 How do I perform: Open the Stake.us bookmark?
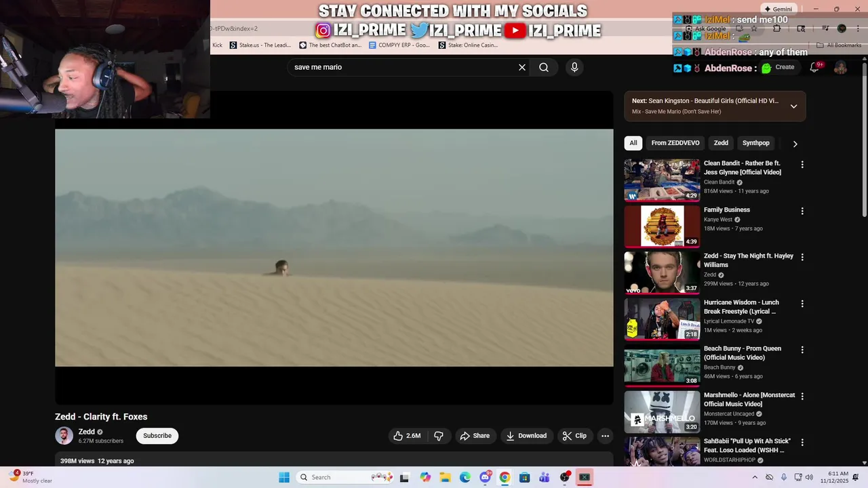click(x=260, y=45)
